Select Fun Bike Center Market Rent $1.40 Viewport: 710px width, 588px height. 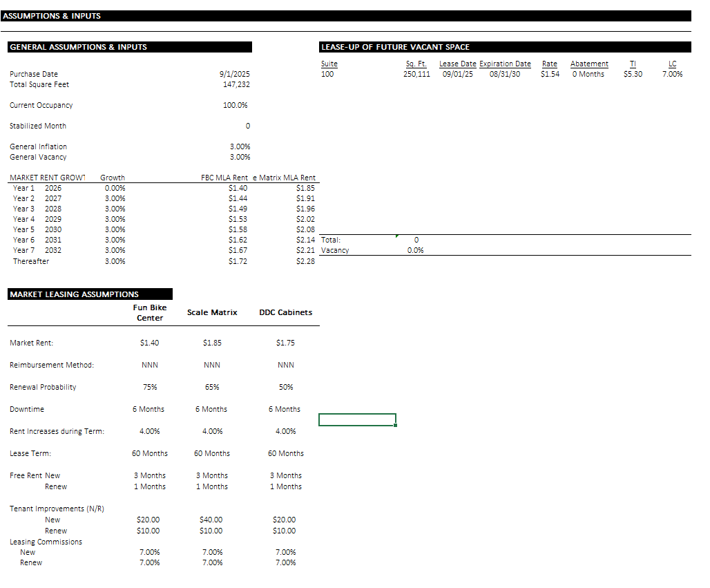click(x=150, y=342)
